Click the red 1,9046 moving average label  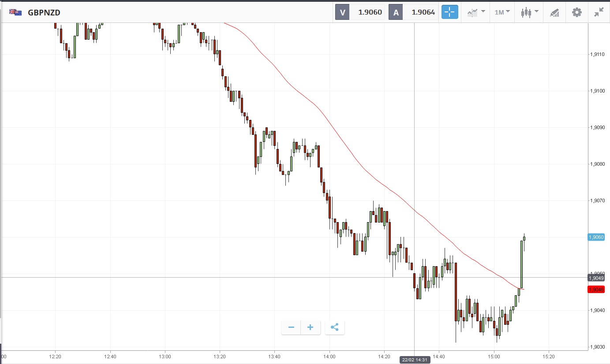(596, 289)
